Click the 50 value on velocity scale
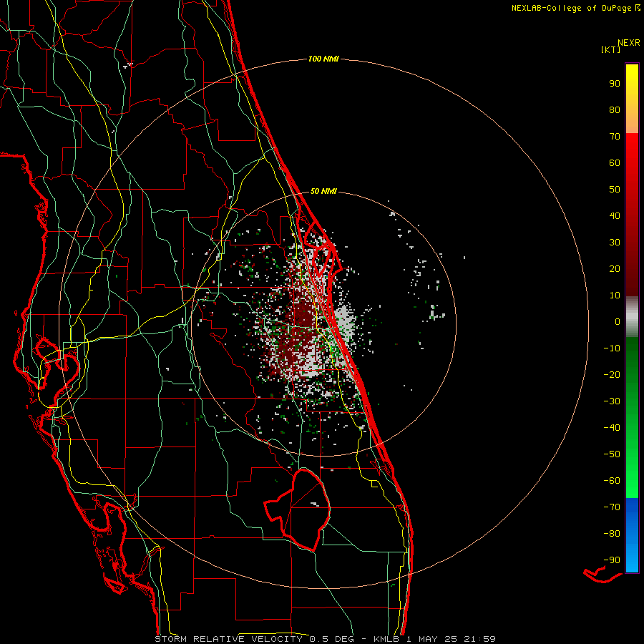 615,190
